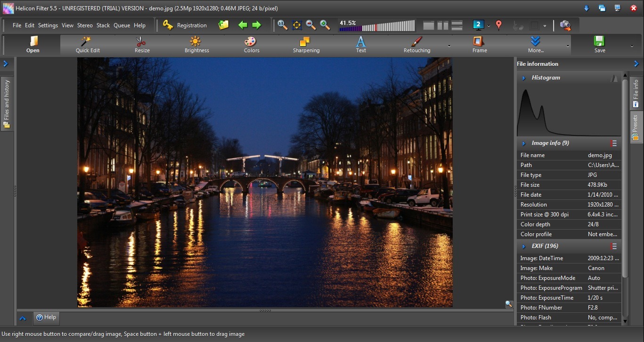Screen dimensions: 644x342
Task: Open the Help menu
Action: point(139,25)
